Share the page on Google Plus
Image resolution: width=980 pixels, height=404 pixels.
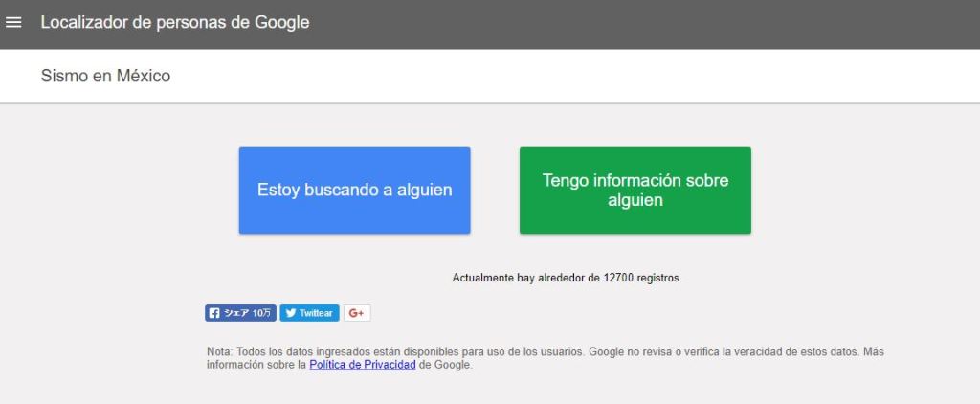357,313
